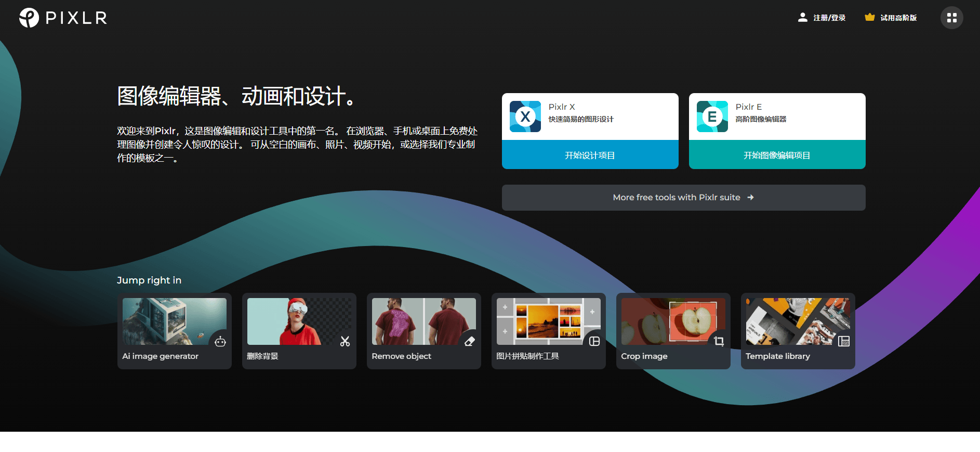Click the Pixlr X app icon
This screenshot has width=980, height=452.
[x=525, y=117]
